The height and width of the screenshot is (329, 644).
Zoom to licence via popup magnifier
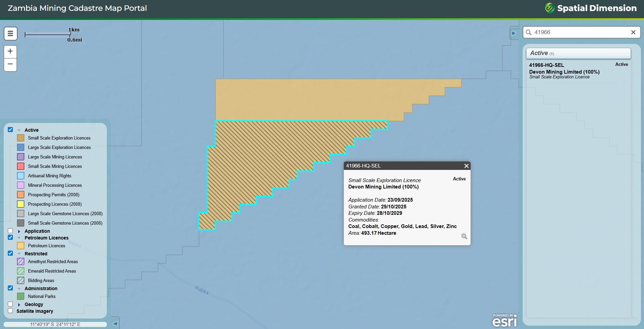point(464,236)
